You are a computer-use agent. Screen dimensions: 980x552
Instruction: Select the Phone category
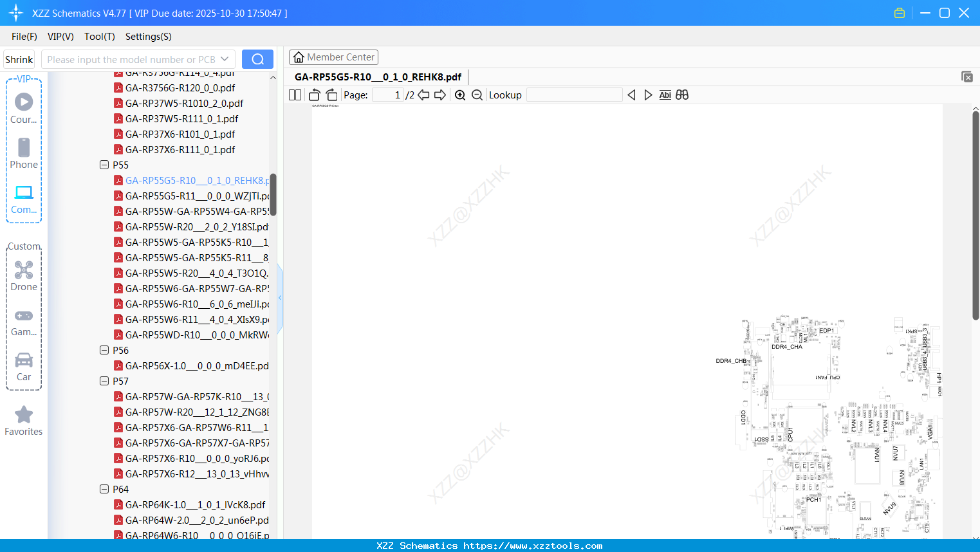click(x=24, y=153)
